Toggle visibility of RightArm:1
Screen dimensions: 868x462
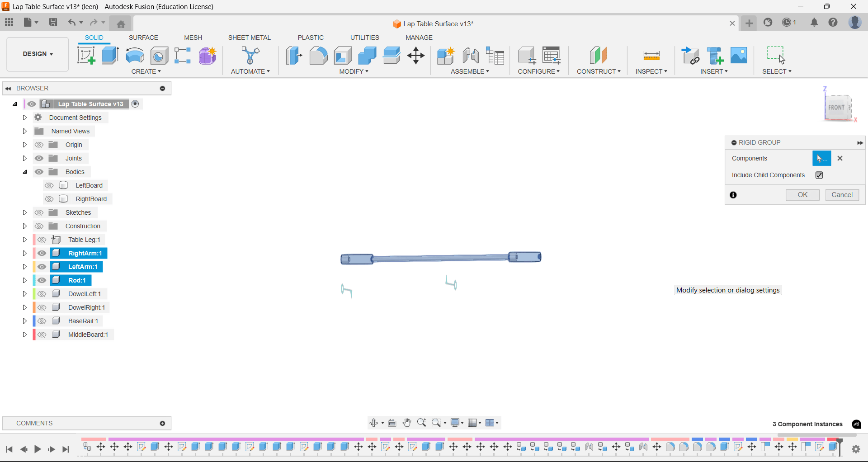[x=42, y=253]
